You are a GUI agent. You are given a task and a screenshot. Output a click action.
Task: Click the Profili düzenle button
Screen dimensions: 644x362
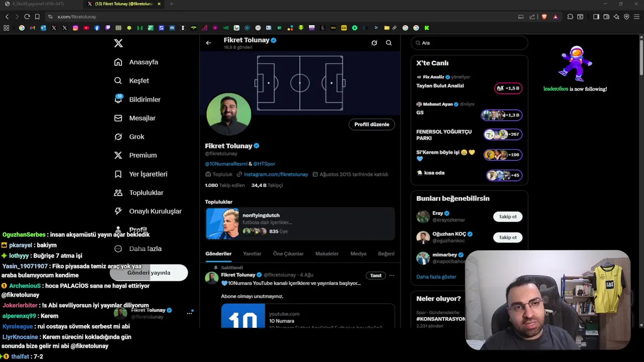pos(372,124)
